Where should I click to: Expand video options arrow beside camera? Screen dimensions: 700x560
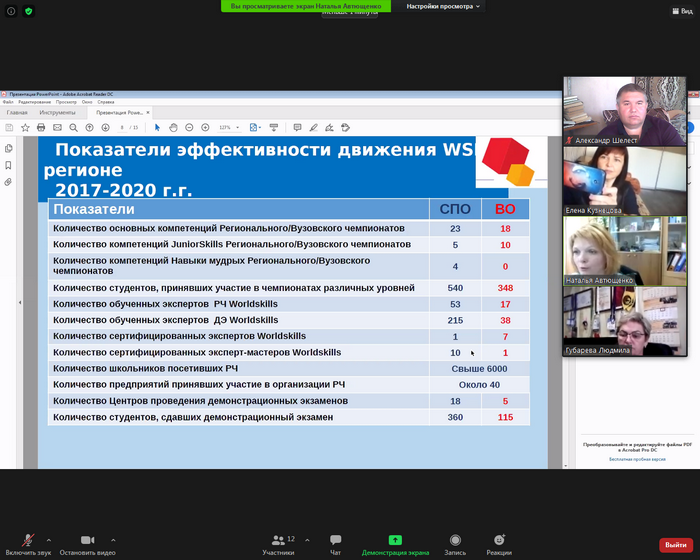point(113,539)
